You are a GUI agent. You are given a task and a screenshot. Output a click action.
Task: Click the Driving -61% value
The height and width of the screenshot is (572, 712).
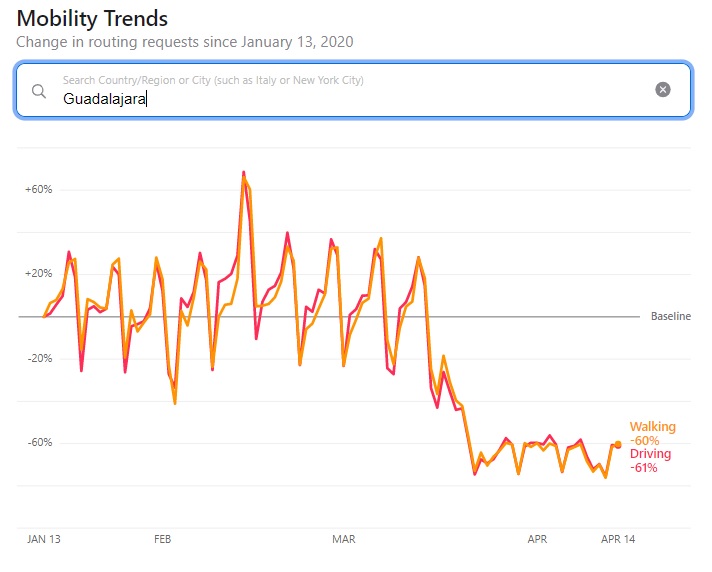pyautogui.click(x=643, y=468)
